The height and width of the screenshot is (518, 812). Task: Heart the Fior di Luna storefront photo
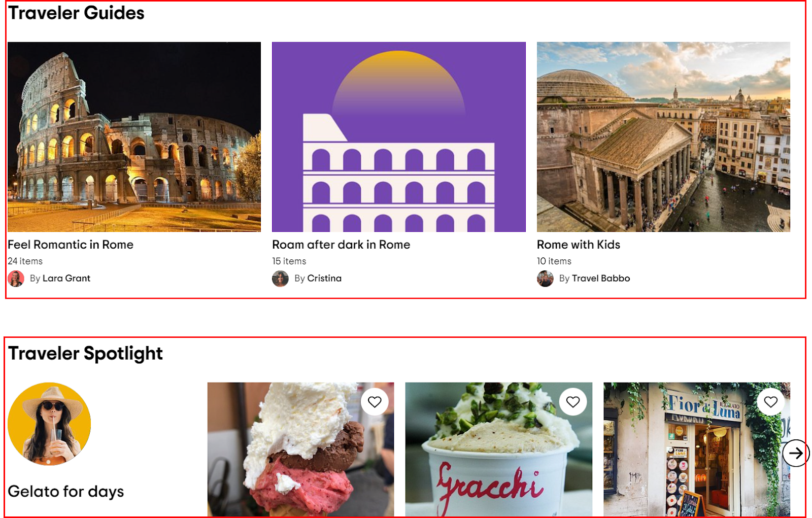pos(771,402)
